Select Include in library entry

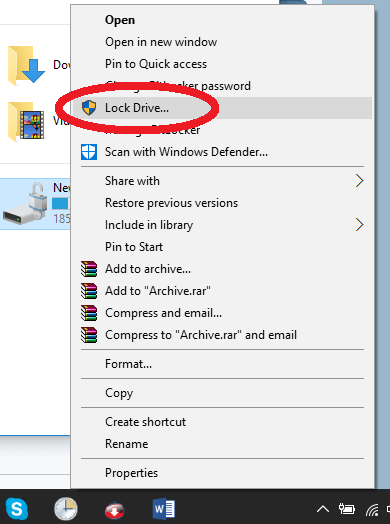click(x=222, y=225)
